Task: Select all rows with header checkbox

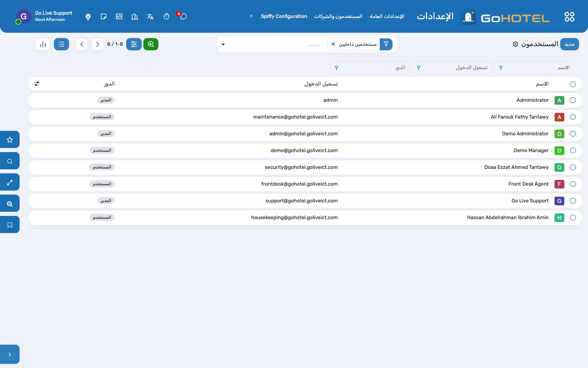Action: pyautogui.click(x=573, y=84)
